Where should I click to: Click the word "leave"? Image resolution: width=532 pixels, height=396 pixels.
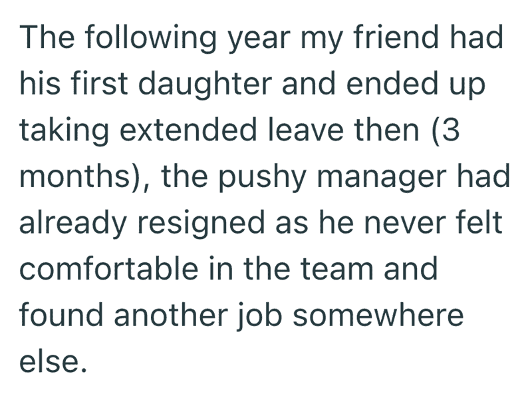pos(306,129)
